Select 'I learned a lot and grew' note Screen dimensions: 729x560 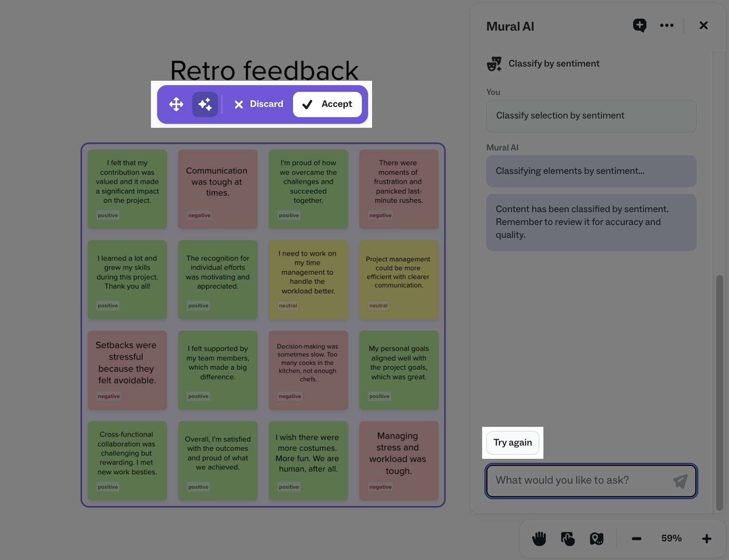[127, 280]
